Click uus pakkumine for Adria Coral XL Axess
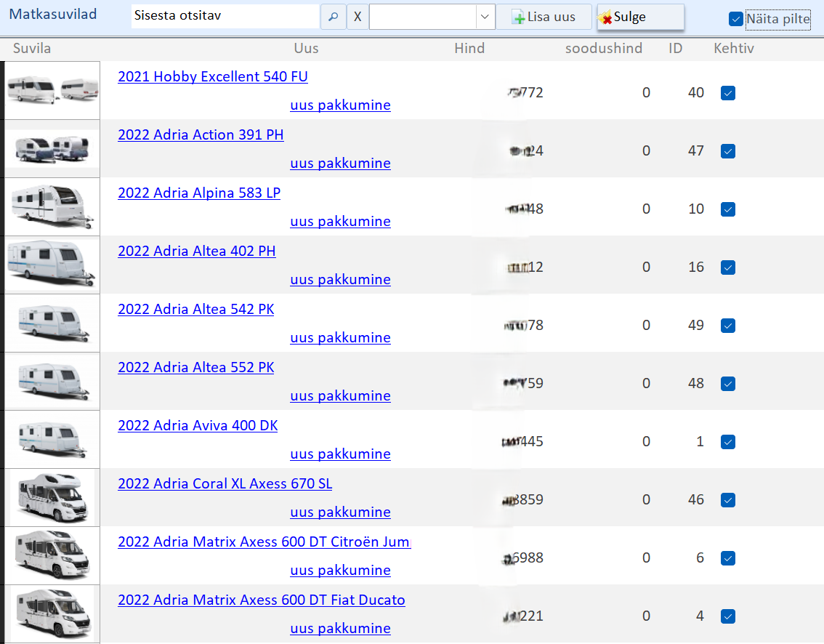824x644 pixels. (x=341, y=512)
